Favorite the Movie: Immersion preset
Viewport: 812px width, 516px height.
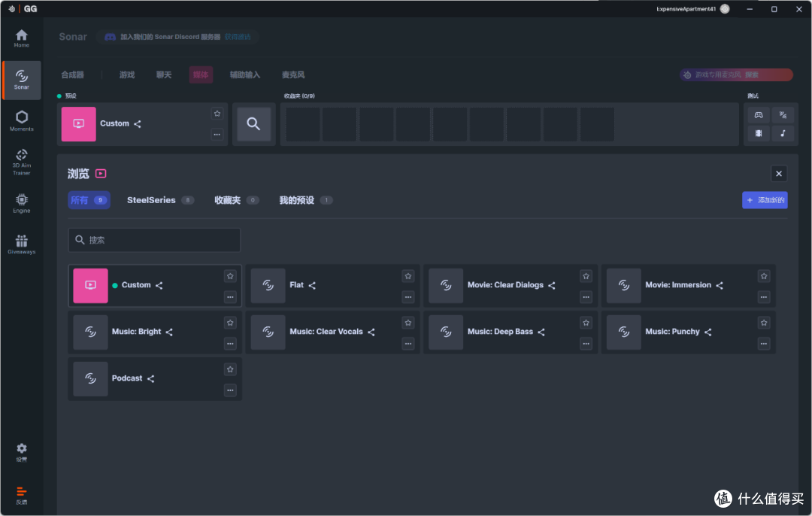pos(764,276)
